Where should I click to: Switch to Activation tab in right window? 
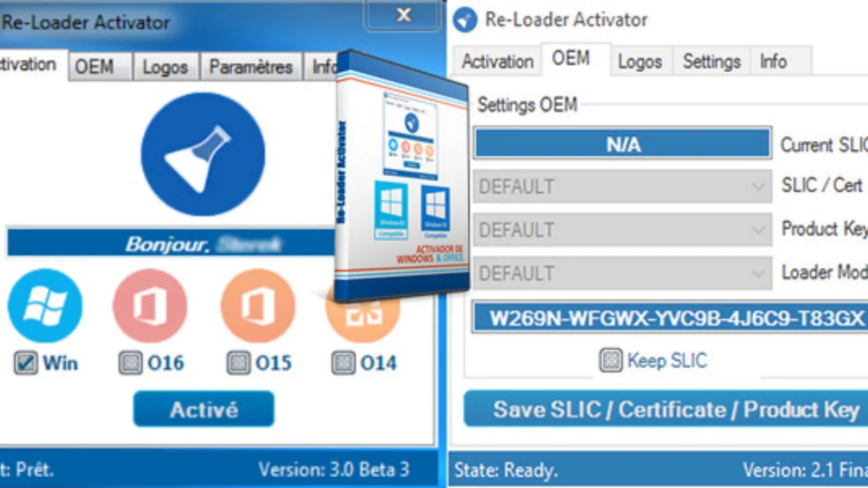[497, 61]
